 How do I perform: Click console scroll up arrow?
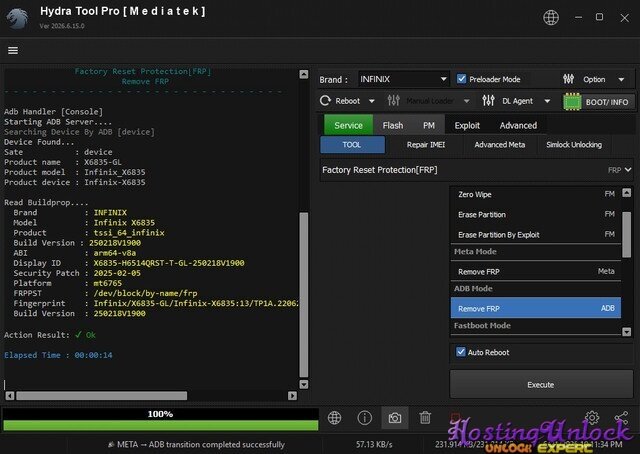(x=304, y=74)
